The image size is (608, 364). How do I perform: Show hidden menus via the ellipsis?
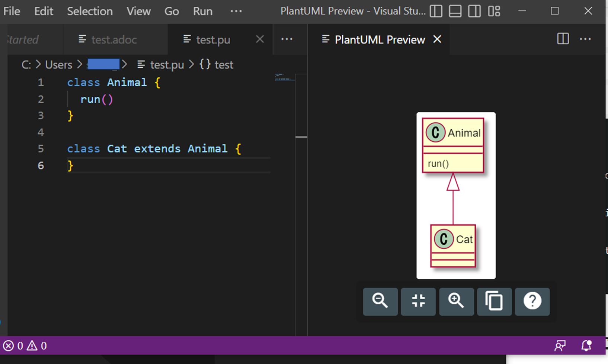point(236,11)
